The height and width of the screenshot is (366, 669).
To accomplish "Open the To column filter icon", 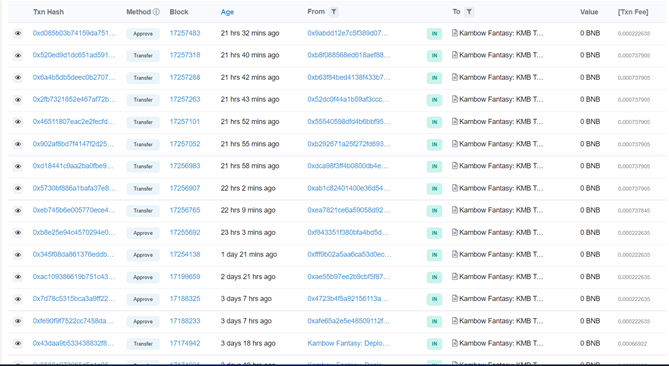I will 469,12.
